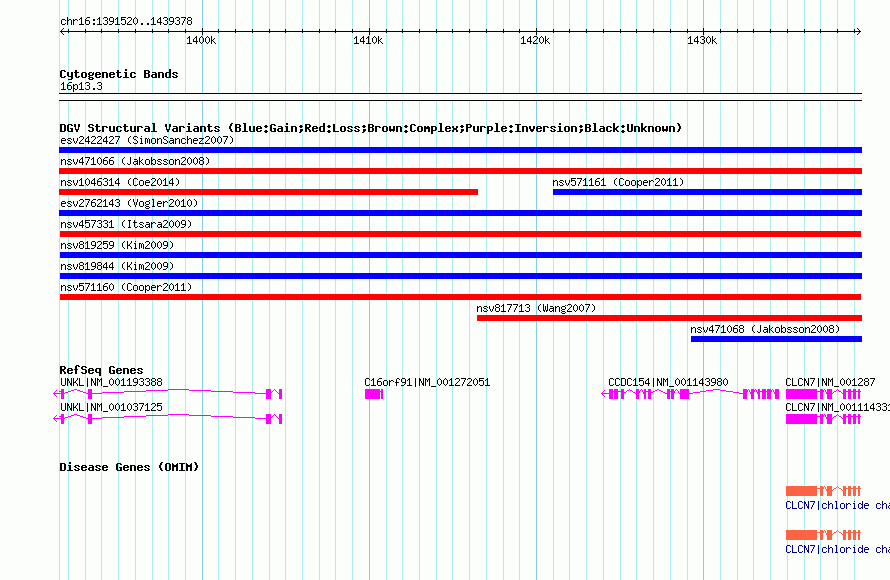The height and width of the screenshot is (580, 890).
Task: Select the Cytogenetic Bands track title
Action: pos(119,74)
